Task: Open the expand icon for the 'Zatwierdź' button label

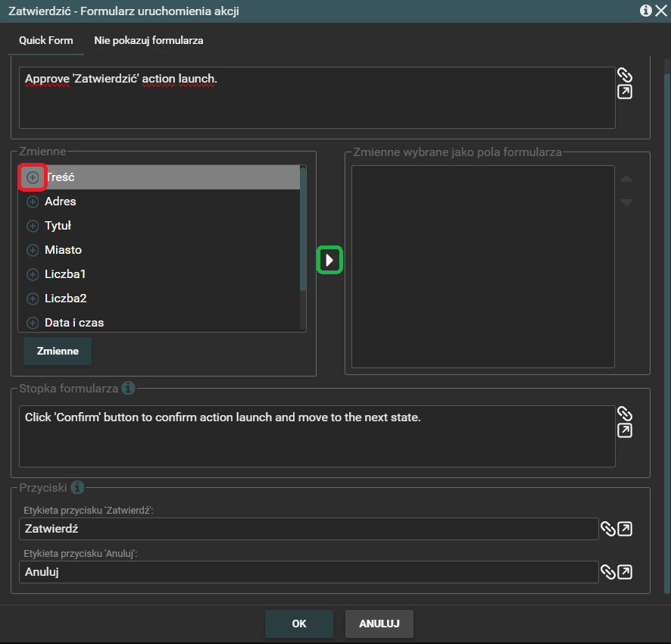Action: [x=625, y=529]
